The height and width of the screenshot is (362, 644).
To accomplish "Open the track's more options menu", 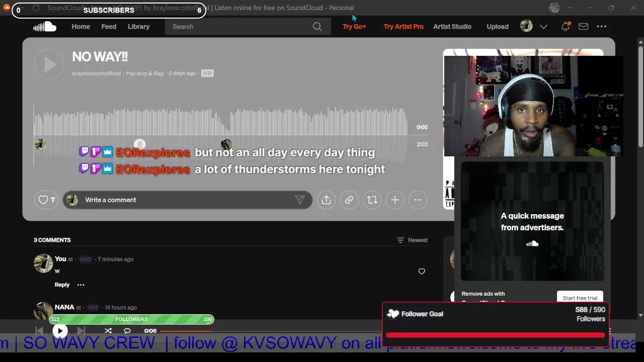I will coord(418,200).
